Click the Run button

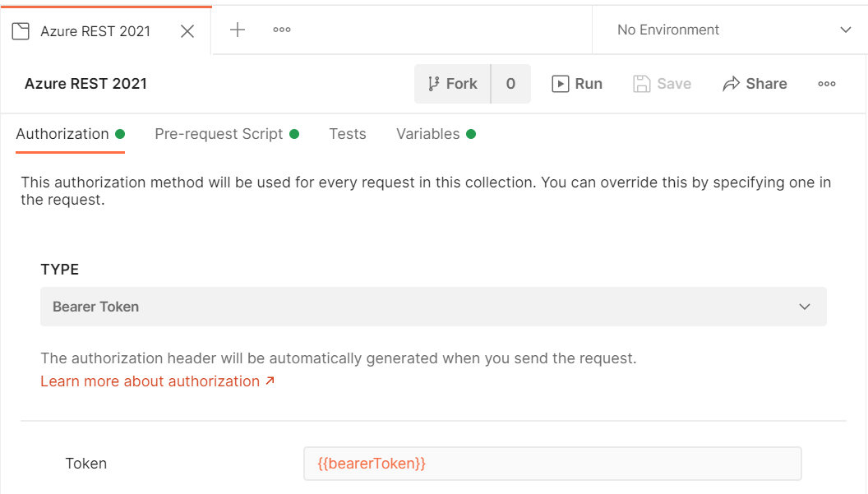pyautogui.click(x=578, y=83)
